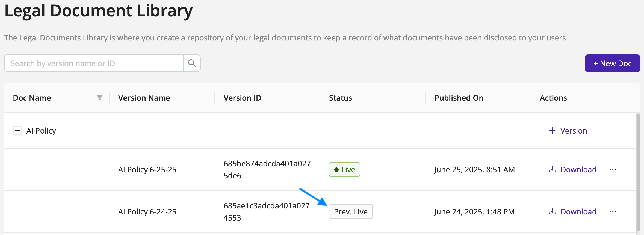Click the AI Policy document name

[41, 130]
